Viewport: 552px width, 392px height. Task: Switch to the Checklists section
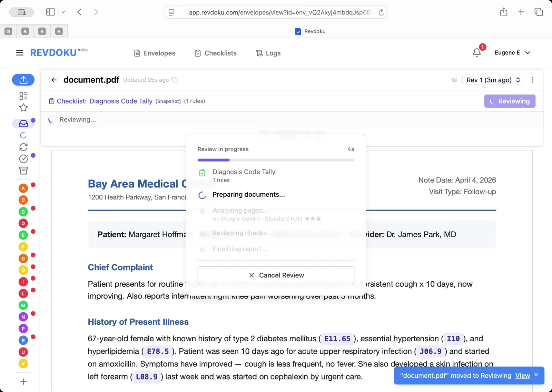click(x=215, y=53)
